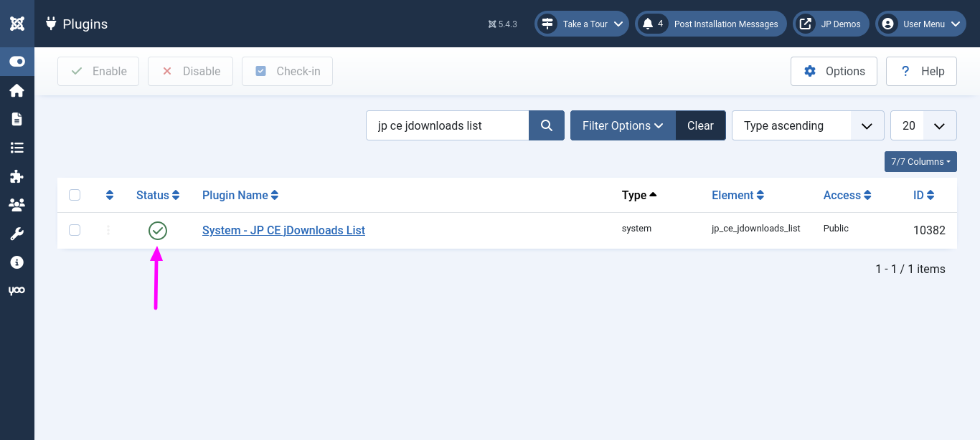The width and height of the screenshot is (980, 440).
Task: Toggle the enabled status checkmark of plugin
Action: coord(158,230)
